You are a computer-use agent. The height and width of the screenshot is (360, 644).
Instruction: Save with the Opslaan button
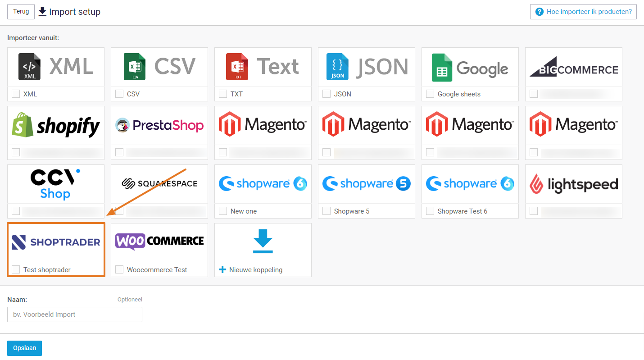pos(24,348)
